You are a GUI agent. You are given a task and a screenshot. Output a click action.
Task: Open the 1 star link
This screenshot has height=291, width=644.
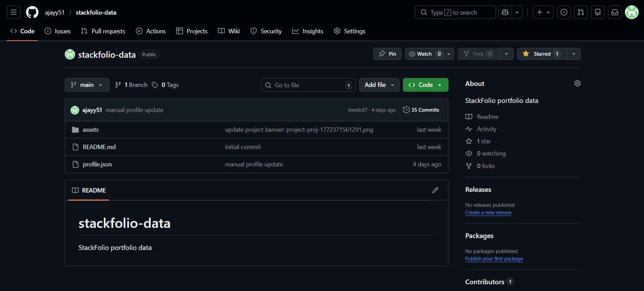(x=478, y=141)
